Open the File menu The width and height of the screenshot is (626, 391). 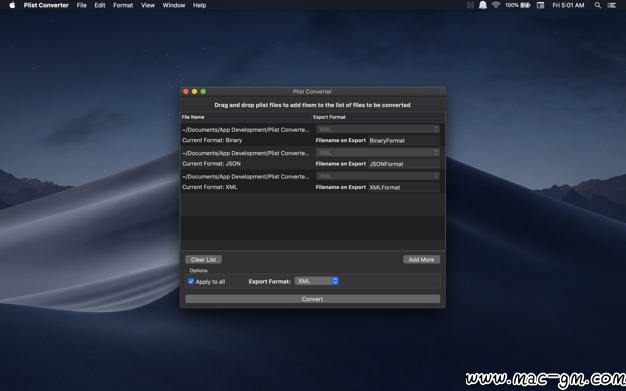(81, 5)
